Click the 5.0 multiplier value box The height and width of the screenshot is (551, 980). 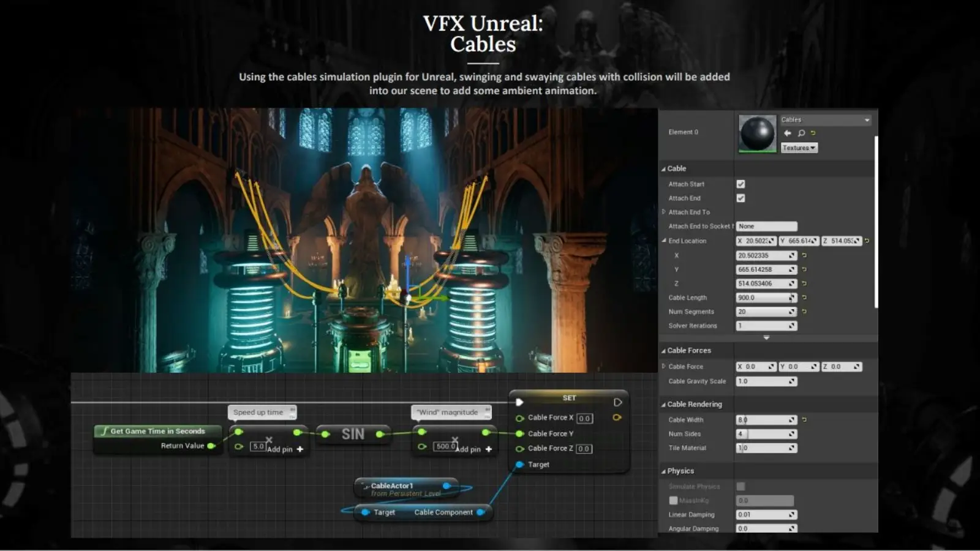point(258,447)
